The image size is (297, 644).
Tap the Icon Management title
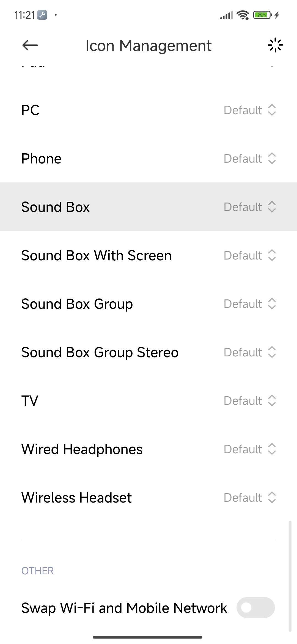pos(148,45)
